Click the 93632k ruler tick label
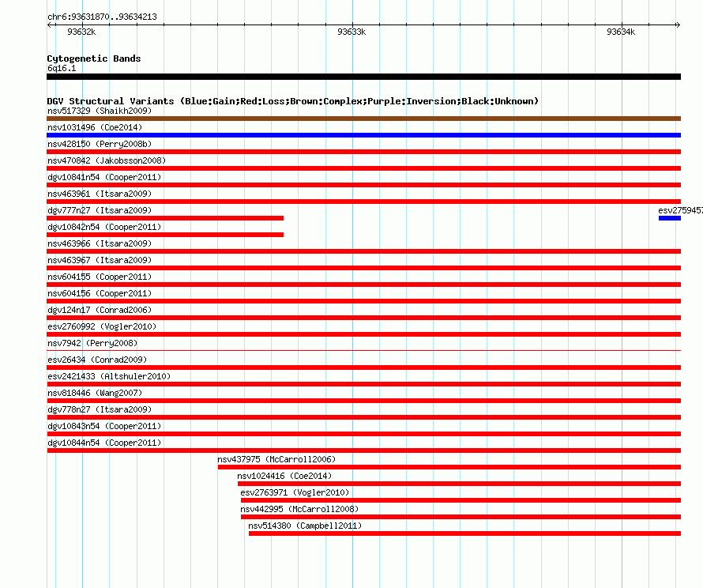The height and width of the screenshot is (588, 703). click(81, 32)
